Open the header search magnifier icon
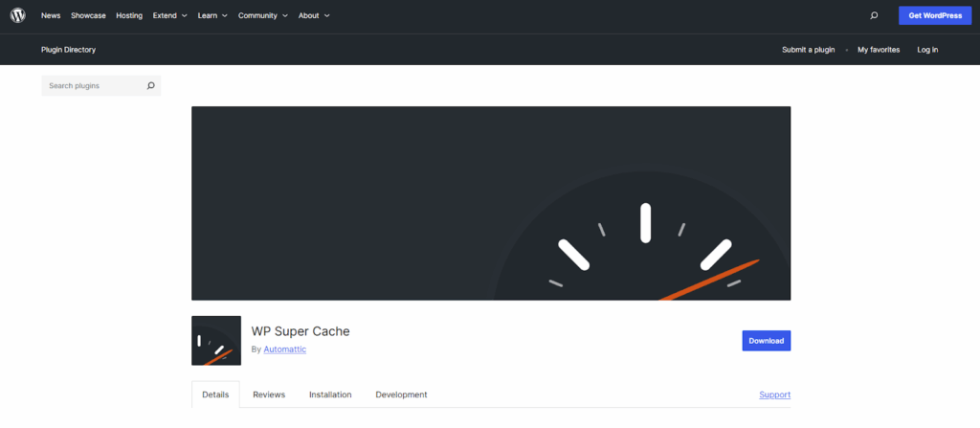 tap(874, 15)
